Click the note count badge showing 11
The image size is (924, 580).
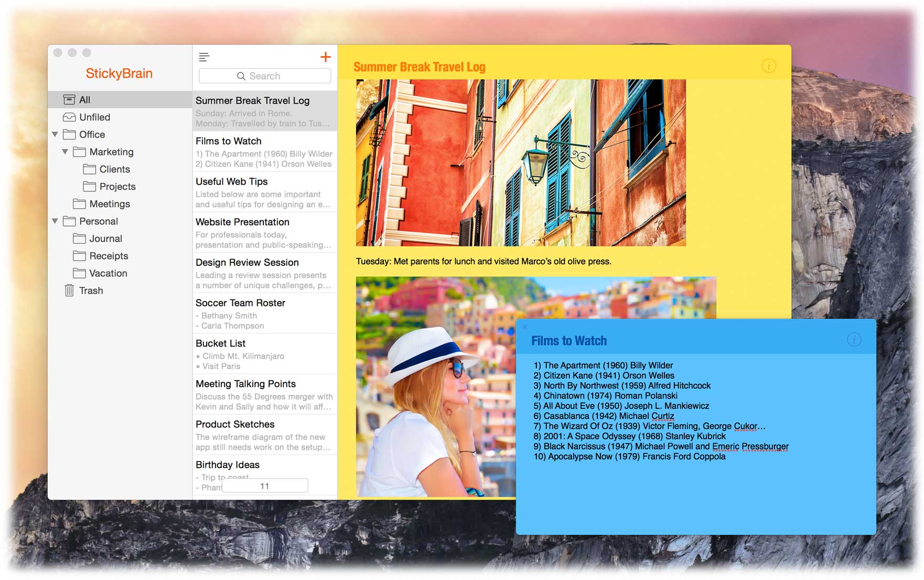(x=265, y=486)
